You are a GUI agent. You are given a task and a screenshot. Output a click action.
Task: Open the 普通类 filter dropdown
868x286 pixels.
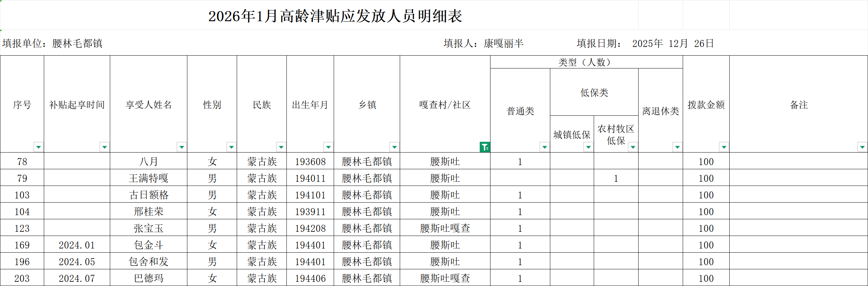(544, 147)
